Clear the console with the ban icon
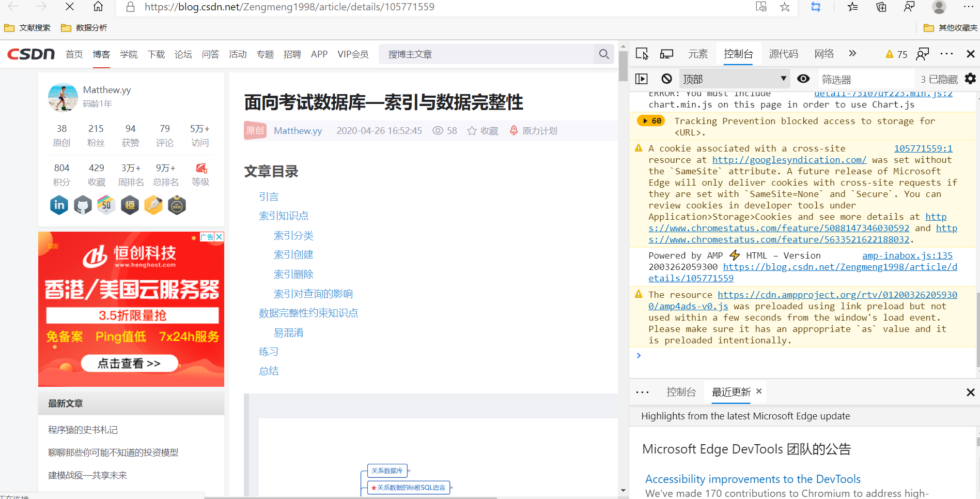Screen dimensions: 980x499 [667, 79]
